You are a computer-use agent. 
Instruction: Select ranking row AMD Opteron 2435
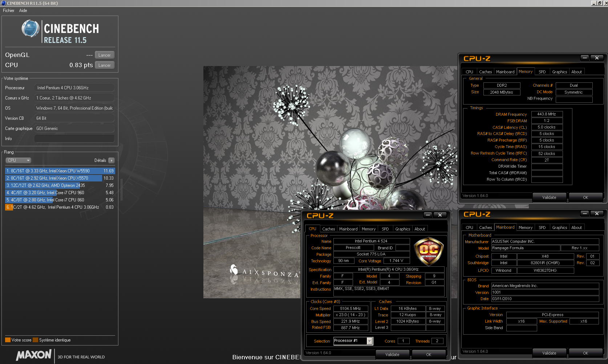[60, 185]
